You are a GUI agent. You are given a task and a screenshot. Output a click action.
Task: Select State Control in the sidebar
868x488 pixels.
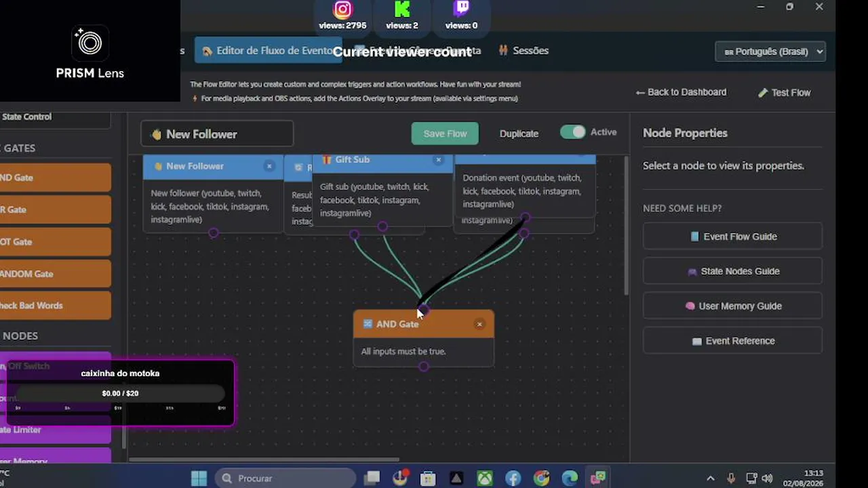(x=56, y=117)
